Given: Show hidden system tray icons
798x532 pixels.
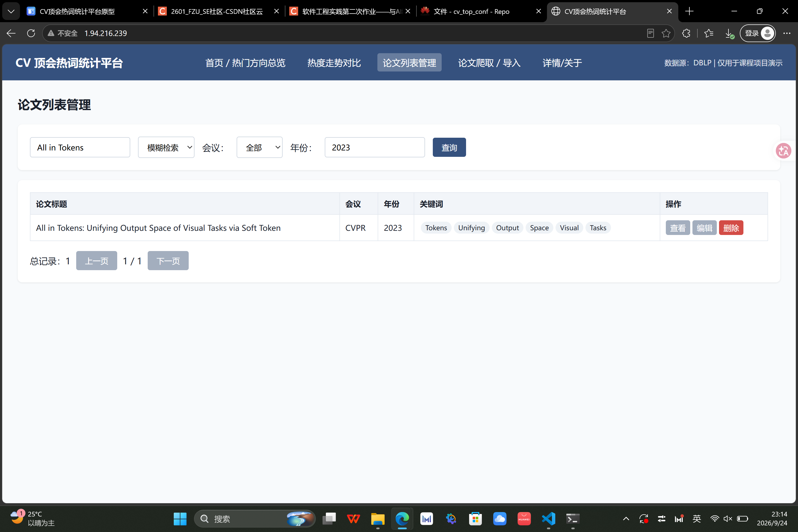Looking at the screenshot, I should pos(626,518).
